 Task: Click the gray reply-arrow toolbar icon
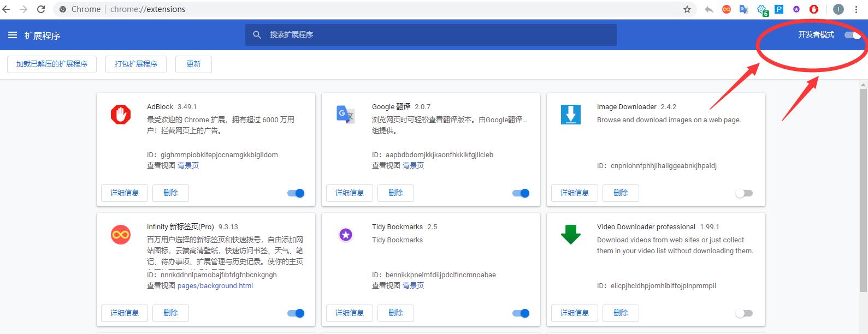tap(709, 9)
